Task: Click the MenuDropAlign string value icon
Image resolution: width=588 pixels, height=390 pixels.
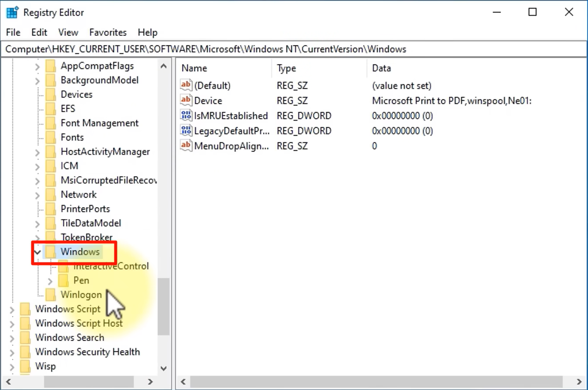Action: (x=186, y=146)
